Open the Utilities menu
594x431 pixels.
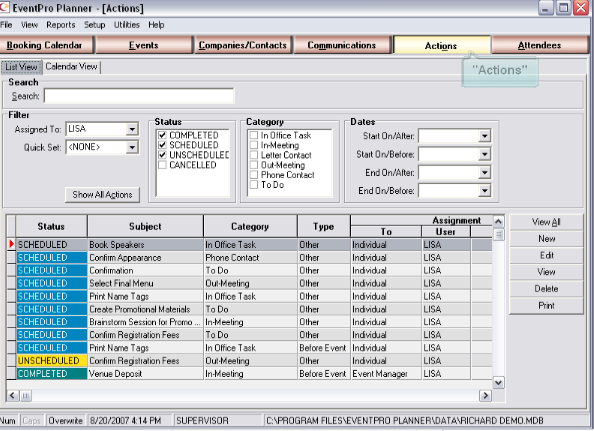pos(127,25)
